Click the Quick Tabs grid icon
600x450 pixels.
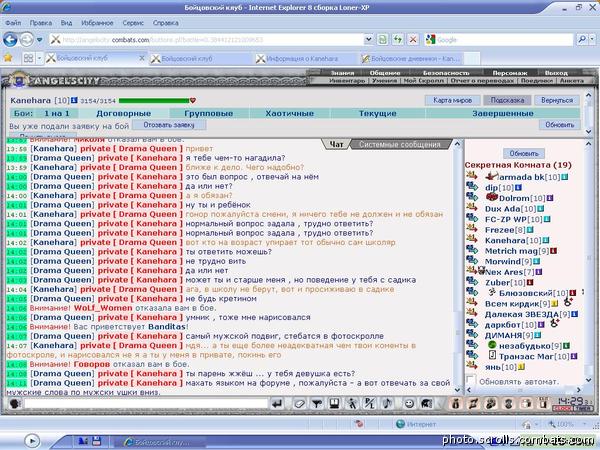28,58
